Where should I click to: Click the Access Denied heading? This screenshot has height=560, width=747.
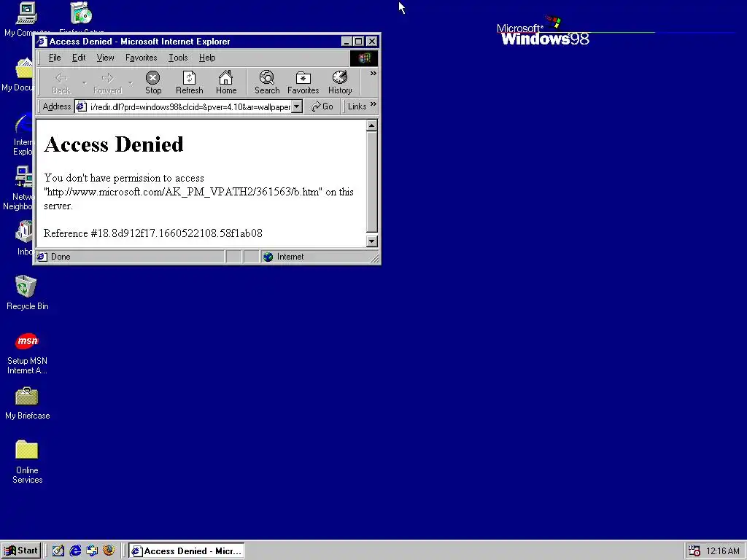pos(113,144)
